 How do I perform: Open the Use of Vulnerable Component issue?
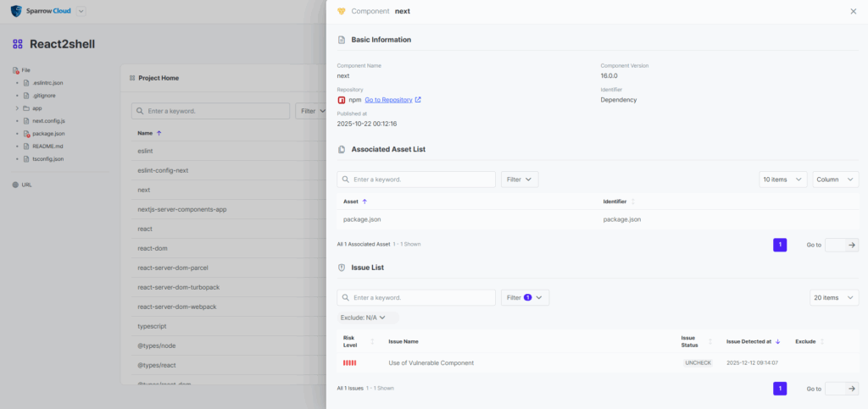tap(431, 362)
